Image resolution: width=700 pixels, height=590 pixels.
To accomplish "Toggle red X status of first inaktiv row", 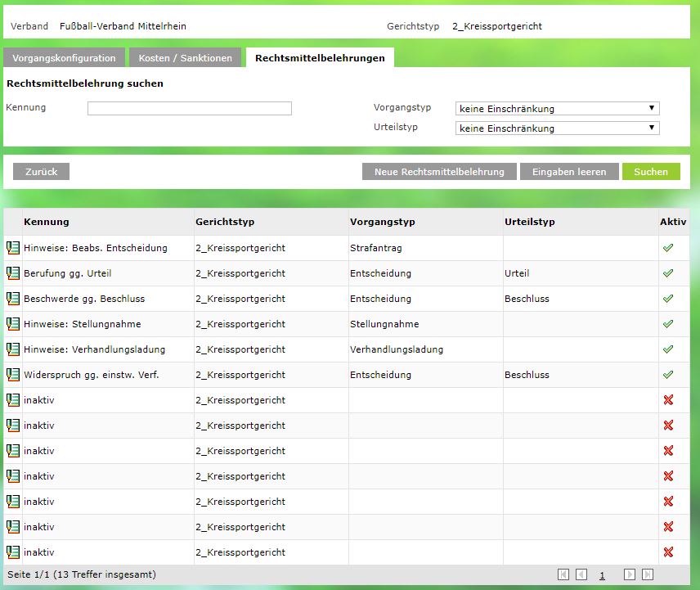I will [668, 400].
